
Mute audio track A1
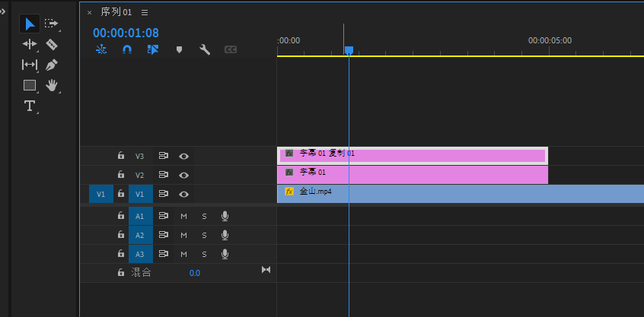coord(183,216)
